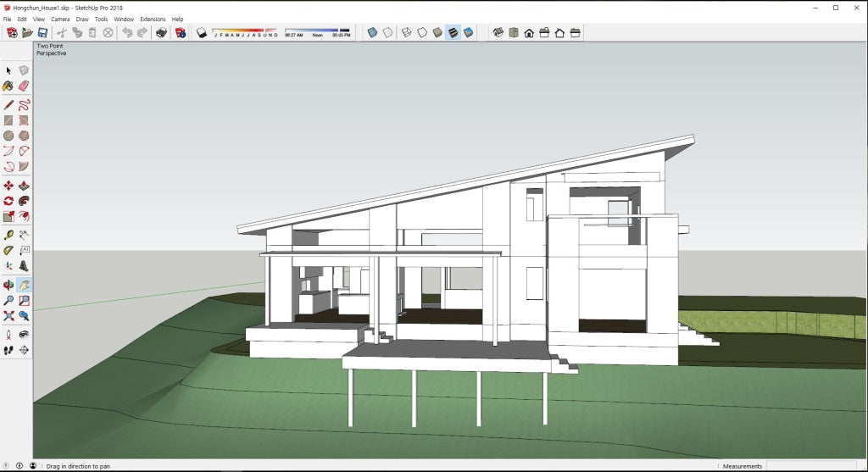Activate the 3D Text tool

[24, 265]
